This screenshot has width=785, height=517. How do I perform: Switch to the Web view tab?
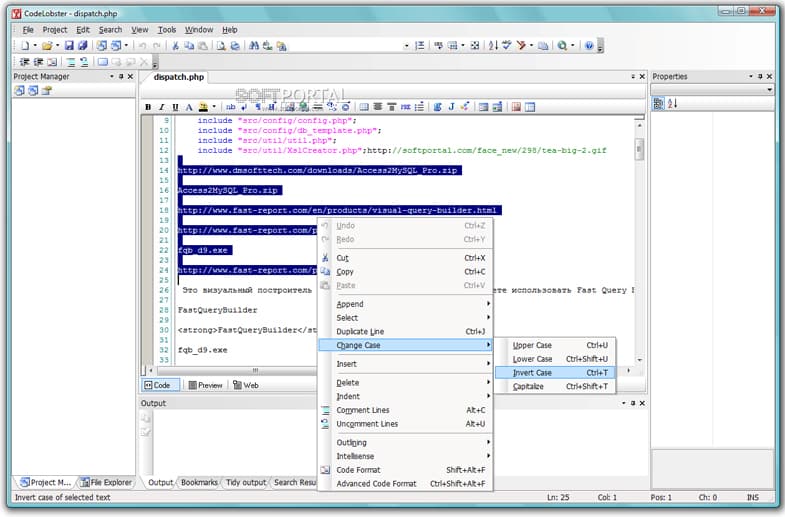pos(246,385)
